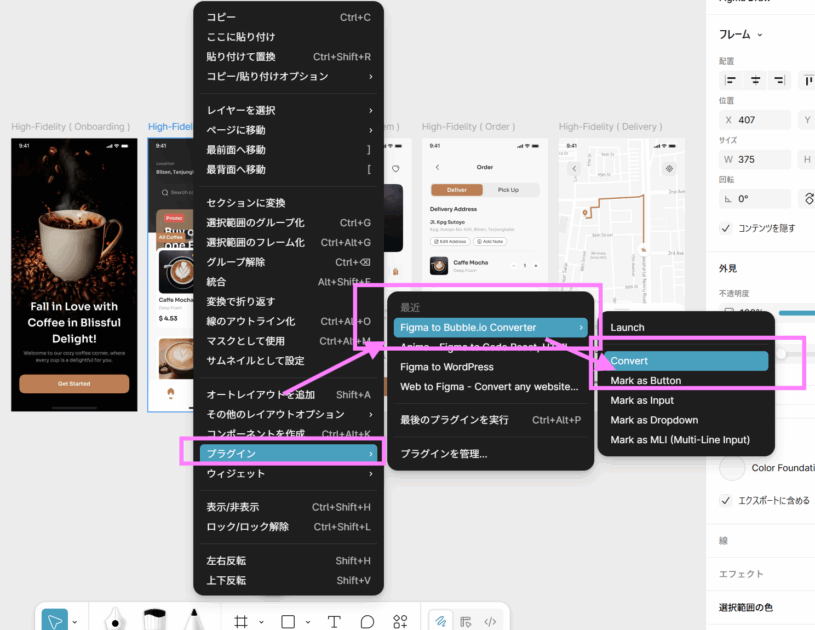Choose 選択範囲のフレーム化 menu entry
Image resolution: width=815 pixels, height=630 pixels.
(x=288, y=242)
